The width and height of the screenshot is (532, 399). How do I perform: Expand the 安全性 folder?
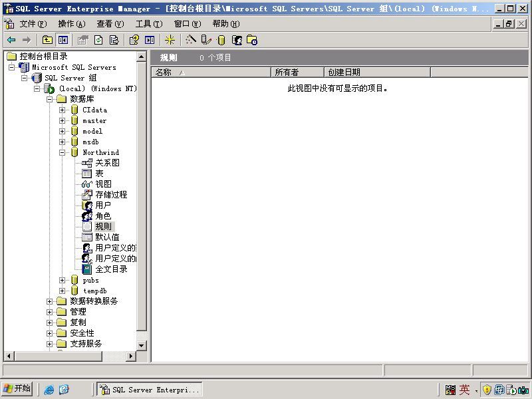coord(49,334)
